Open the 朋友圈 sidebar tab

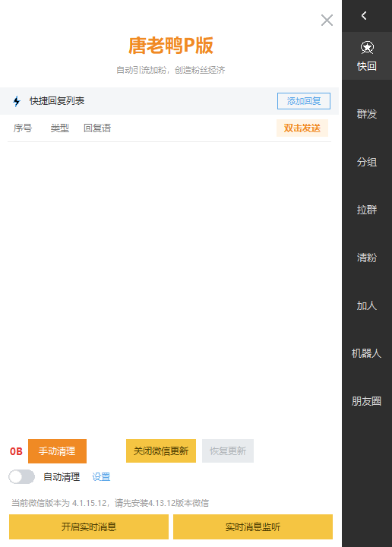click(x=367, y=401)
